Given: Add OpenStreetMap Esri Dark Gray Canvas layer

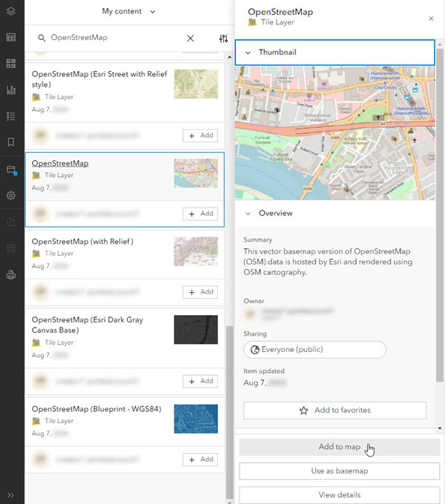Looking at the screenshot, I should (200, 381).
